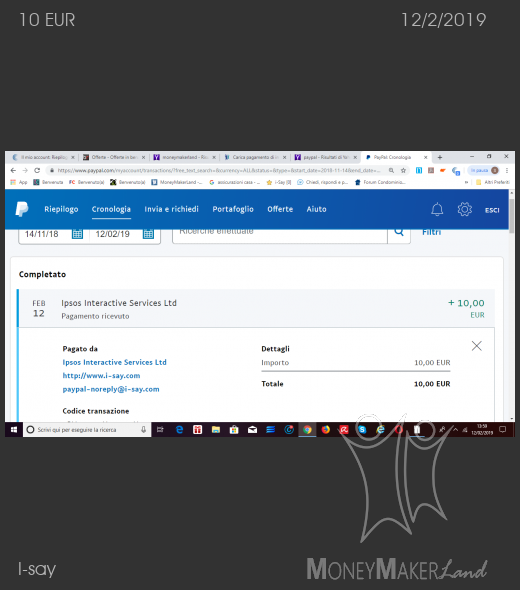Image resolution: width=520 pixels, height=590 pixels.
Task: Switch to the Offerte browser tab
Action: tap(114, 157)
